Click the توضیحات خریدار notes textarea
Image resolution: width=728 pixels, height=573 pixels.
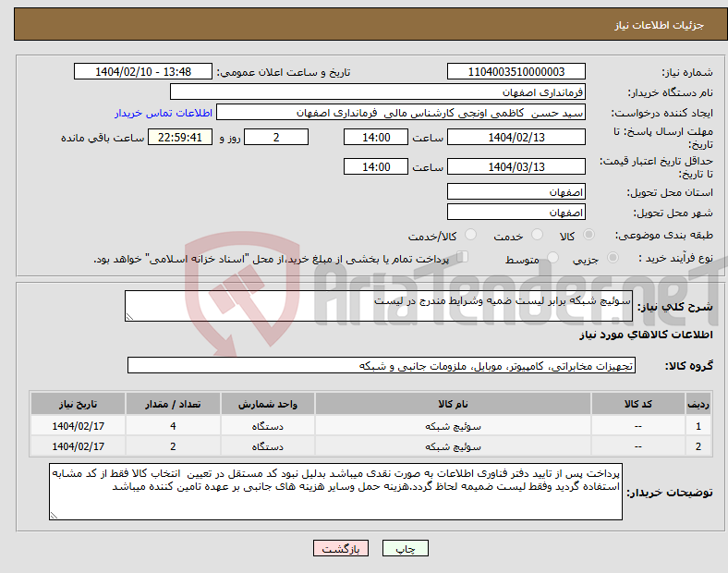tap(335, 492)
